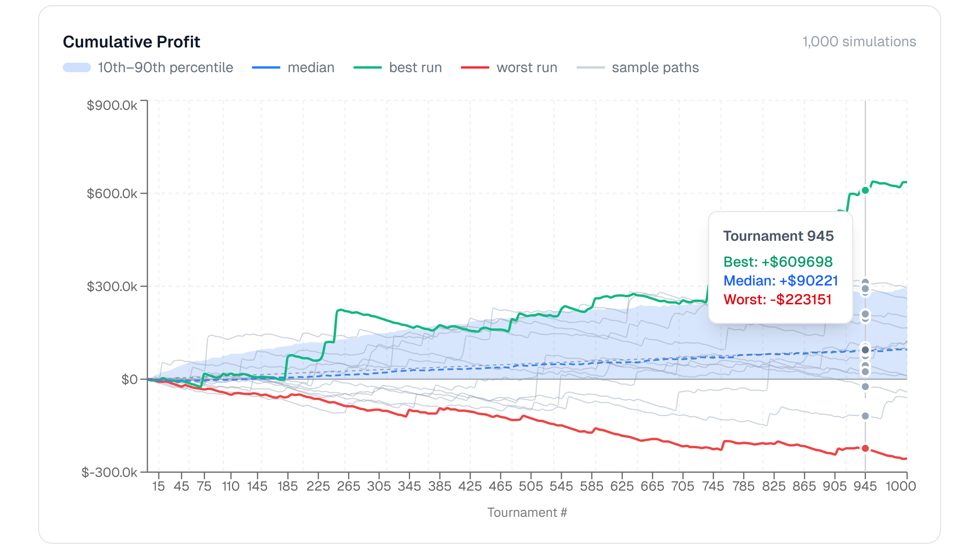This screenshot has width=980, height=549.
Task: Click the 1,000 simulations label
Action: coord(859,42)
